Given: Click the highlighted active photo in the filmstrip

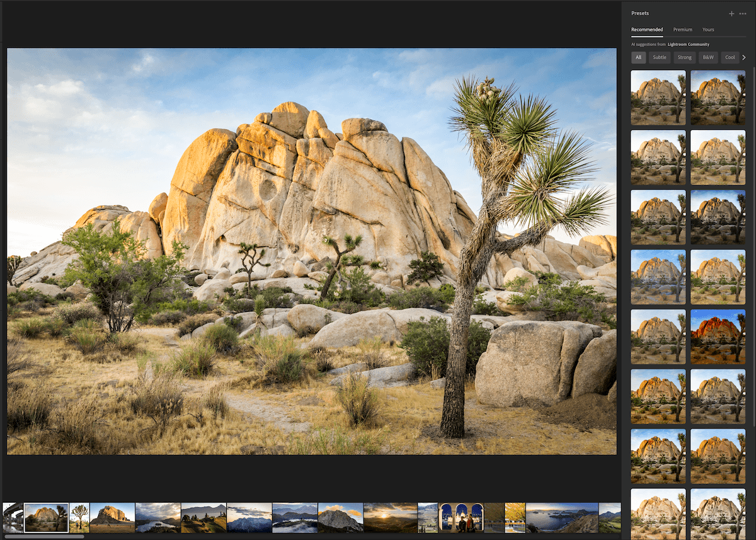Looking at the screenshot, I should click(x=47, y=517).
